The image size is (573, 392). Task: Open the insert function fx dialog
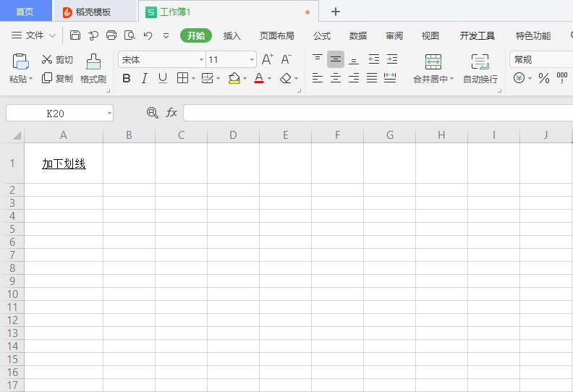coord(171,113)
